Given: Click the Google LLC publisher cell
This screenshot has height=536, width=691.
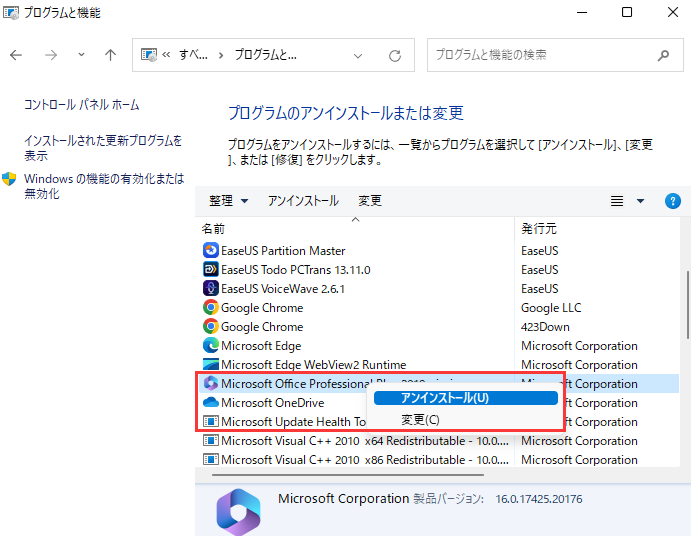Looking at the screenshot, I should click(551, 308).
